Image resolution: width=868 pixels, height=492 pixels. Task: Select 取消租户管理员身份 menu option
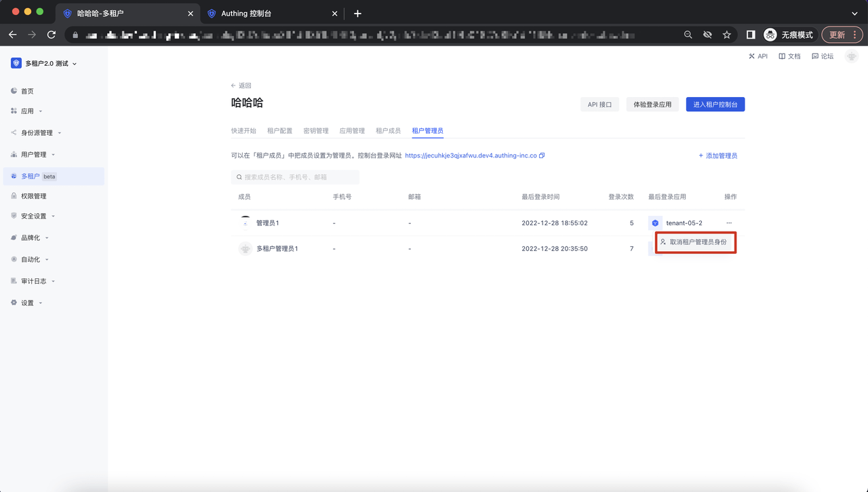coord(697,242)
